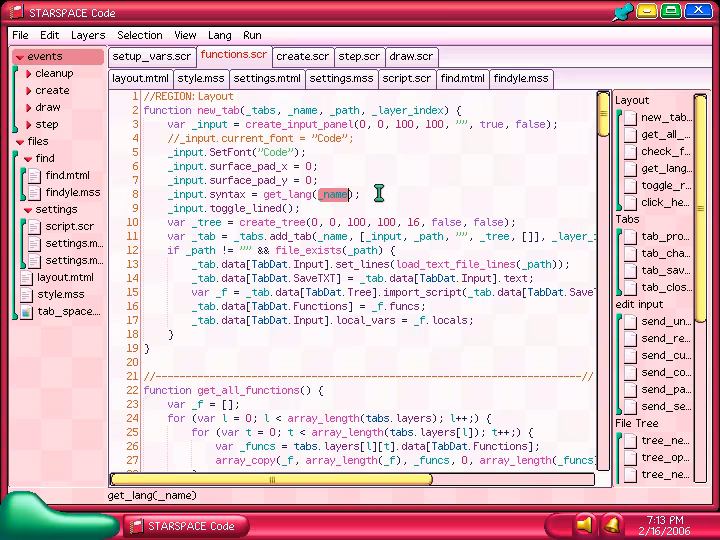
Task: Click the editor's horizontal scrollbar thumb
Action: pos(271,479)
